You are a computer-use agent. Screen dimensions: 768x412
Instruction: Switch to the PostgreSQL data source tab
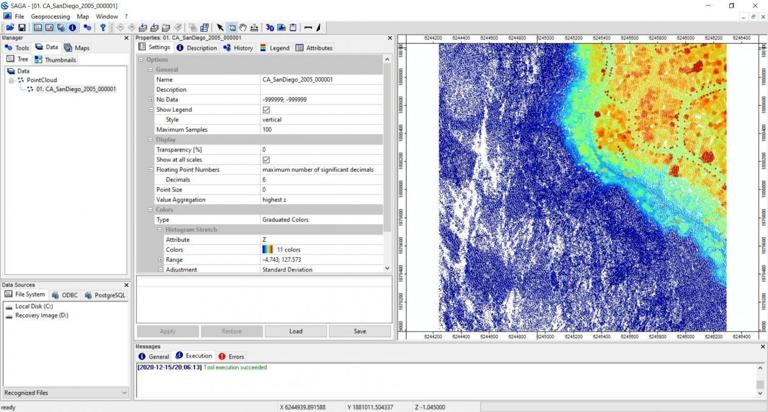coord(105,295)
